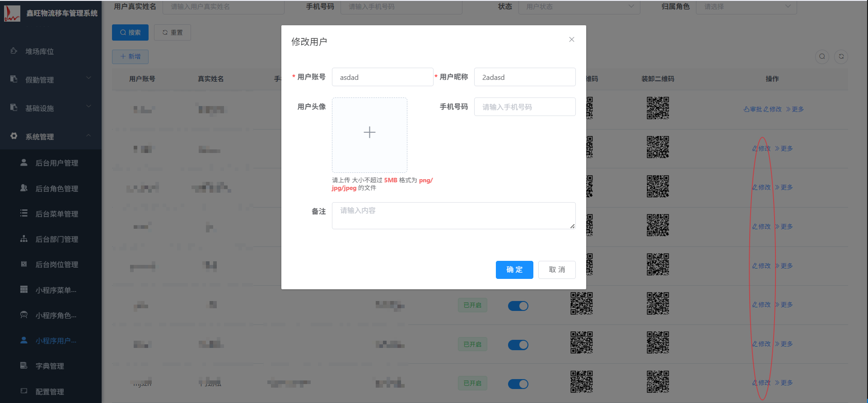Upload avatar via plus icon box
Viewport: 868px width, 403px height.
pos(369,135)
